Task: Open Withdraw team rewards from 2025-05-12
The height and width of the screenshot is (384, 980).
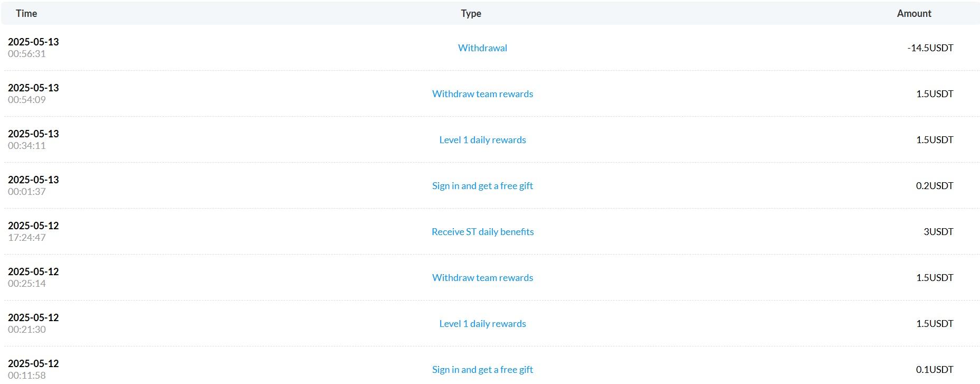Action: (482, 277)
